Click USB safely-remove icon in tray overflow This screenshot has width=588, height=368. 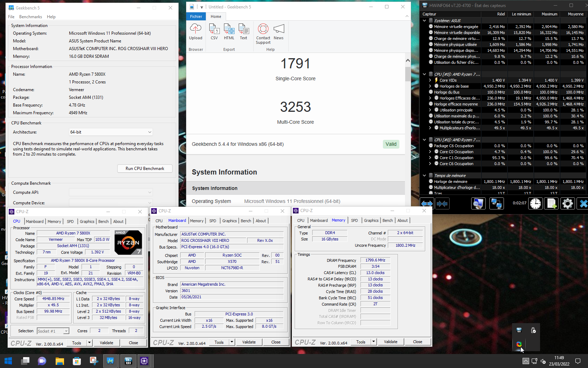[x=533, y=330]
